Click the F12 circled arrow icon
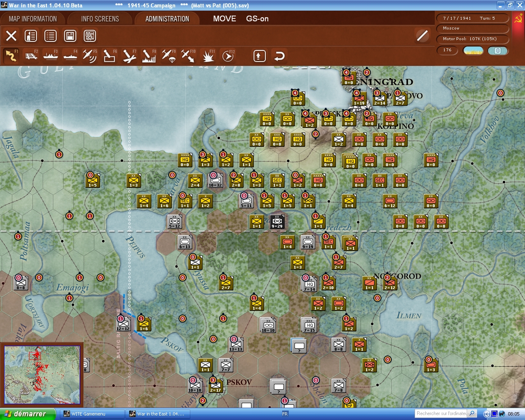This screenshot has height=420, width=525. (x=228, y=56)
